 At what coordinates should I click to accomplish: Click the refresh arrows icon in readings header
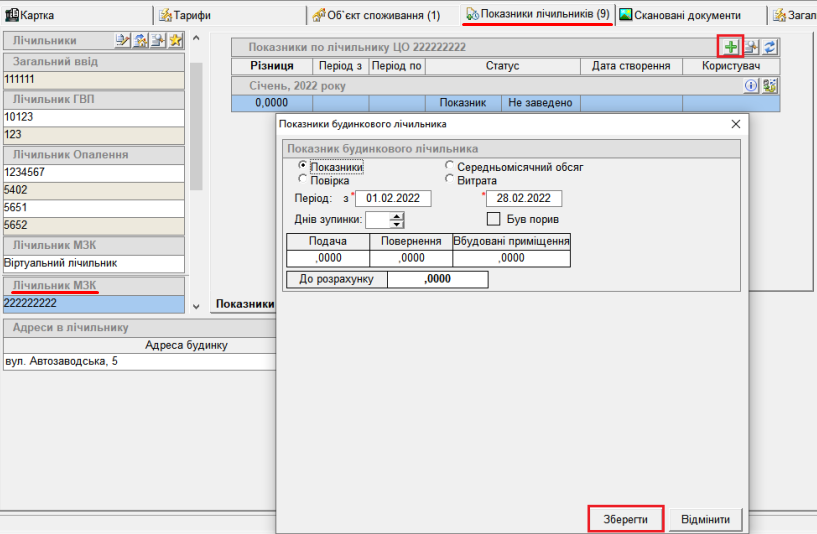[x=771, y=47]
